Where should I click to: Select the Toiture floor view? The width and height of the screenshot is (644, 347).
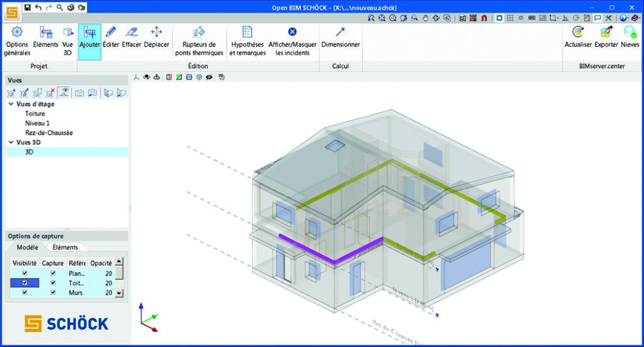35,113
